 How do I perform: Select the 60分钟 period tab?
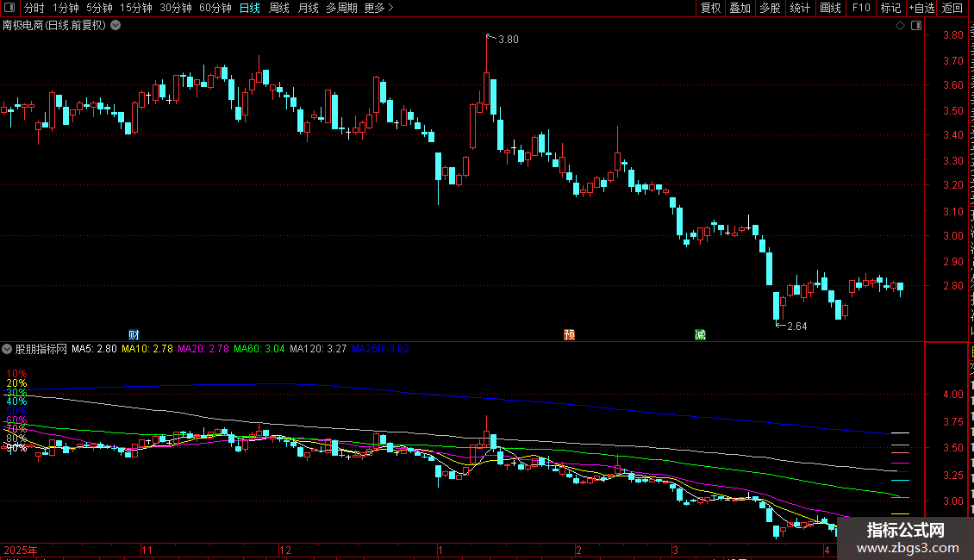point(215,8)
